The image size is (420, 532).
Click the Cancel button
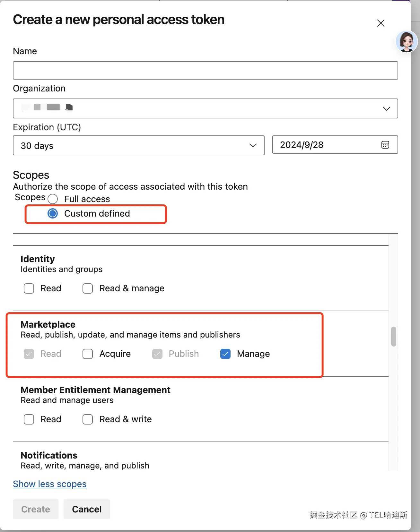87,509
